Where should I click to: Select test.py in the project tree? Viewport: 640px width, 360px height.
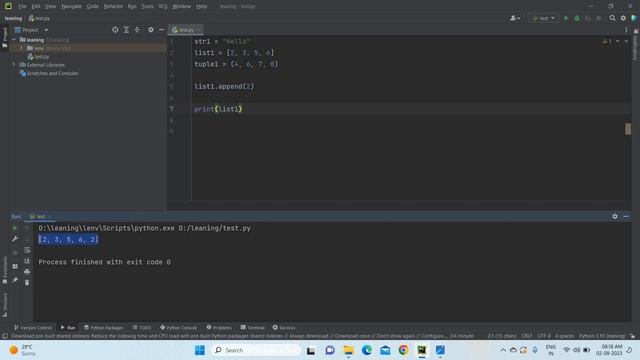[38, 57]
